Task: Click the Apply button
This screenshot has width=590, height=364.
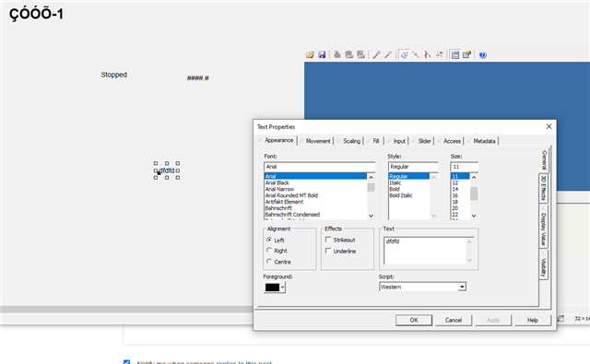Action: [x=493, y=320]
